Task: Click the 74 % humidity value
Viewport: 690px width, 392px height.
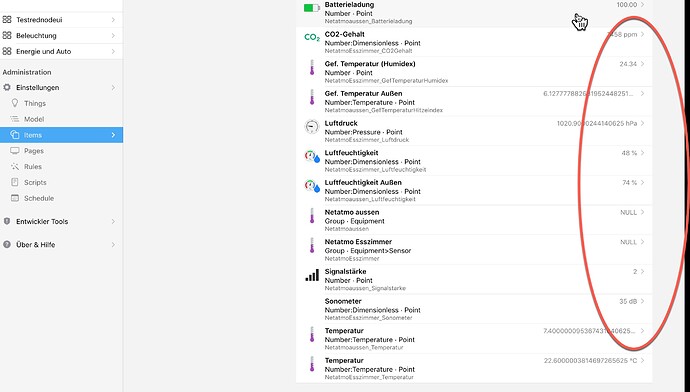Action: [629, 183]
